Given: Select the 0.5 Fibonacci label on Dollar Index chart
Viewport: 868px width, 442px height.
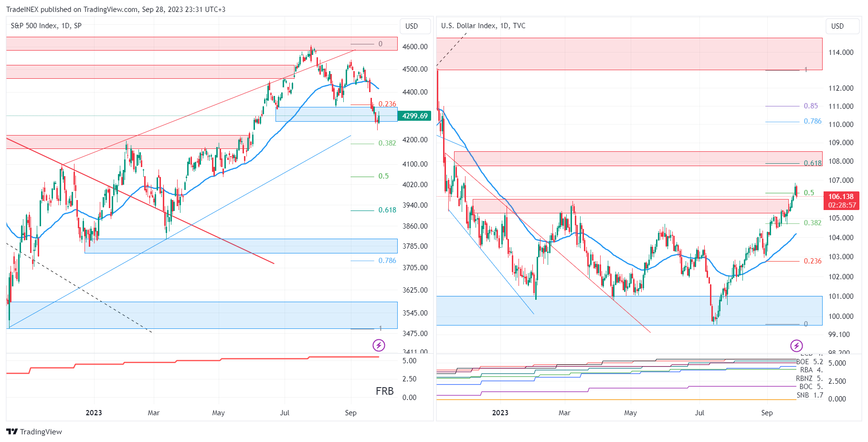Looking at the screenshot, I should (x=809, y=193).
